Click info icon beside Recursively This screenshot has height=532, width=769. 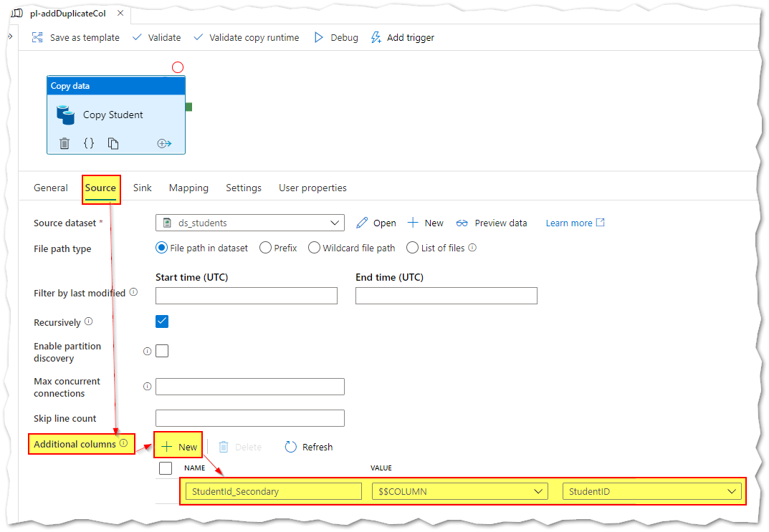point(88,321)
